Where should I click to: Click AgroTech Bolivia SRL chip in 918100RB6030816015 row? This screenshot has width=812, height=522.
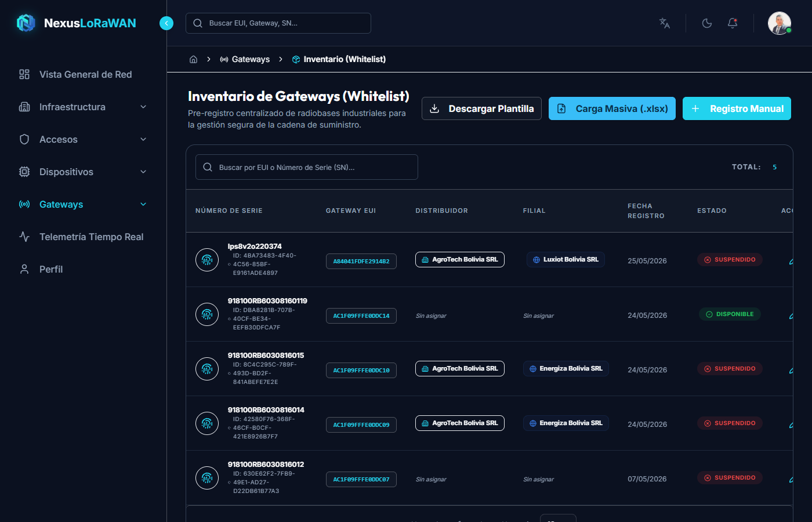click(460, 369)
